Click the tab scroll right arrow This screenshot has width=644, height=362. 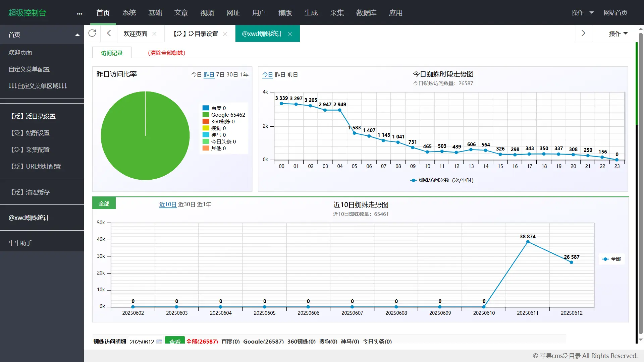point(583,33)
